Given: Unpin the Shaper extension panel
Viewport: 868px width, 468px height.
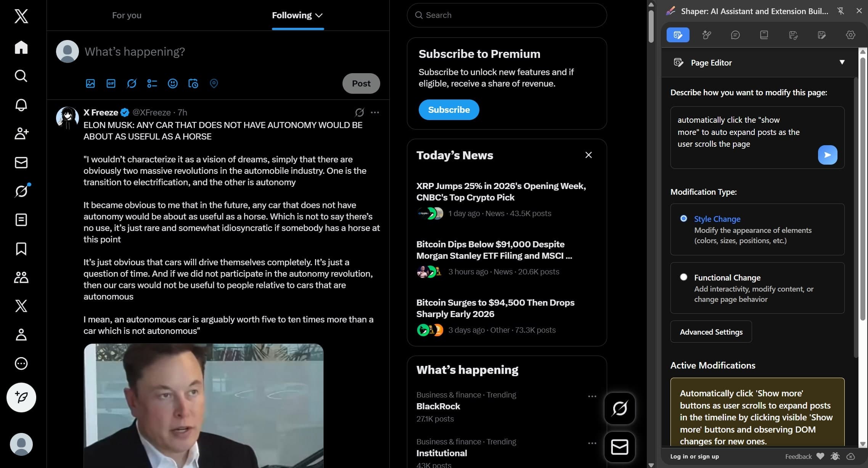Looking at the screenshot, I should [x=841, y=11].
